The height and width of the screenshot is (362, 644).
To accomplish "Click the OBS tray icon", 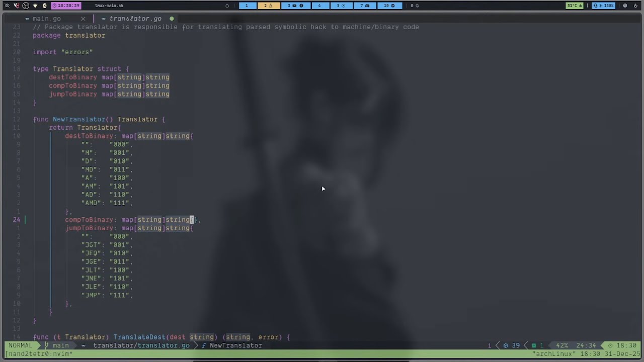I will [x=26, y=6].
